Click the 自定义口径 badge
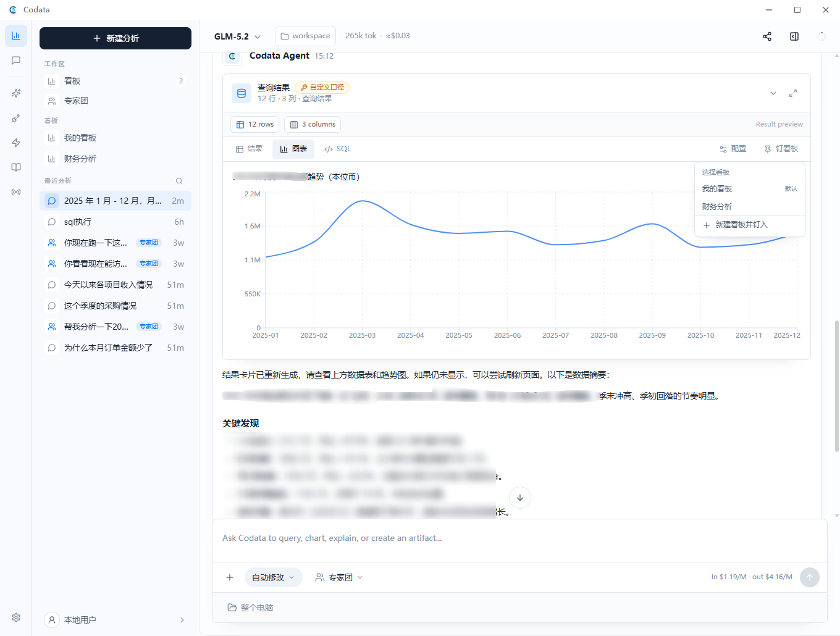 click(x=322, y=88)
